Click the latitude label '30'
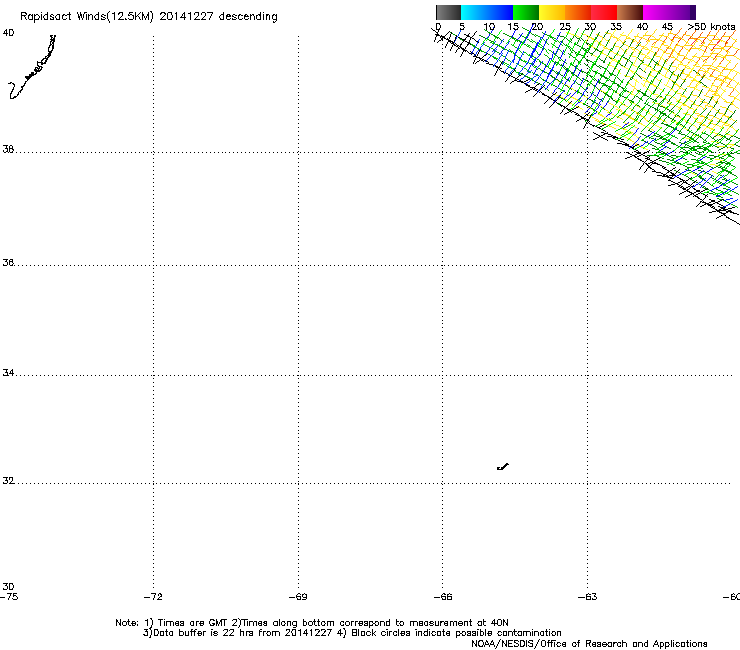This screenshot has width=740, height=650. pos(8,587)
